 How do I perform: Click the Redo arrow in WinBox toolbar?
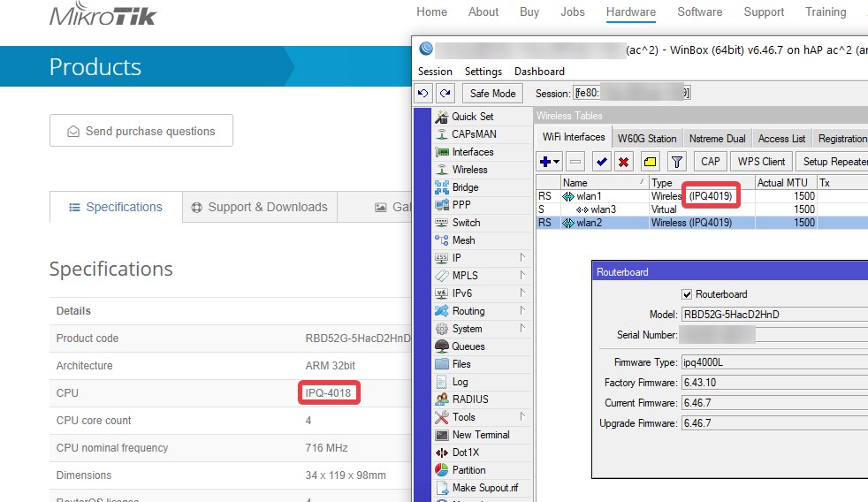point(445,94)
